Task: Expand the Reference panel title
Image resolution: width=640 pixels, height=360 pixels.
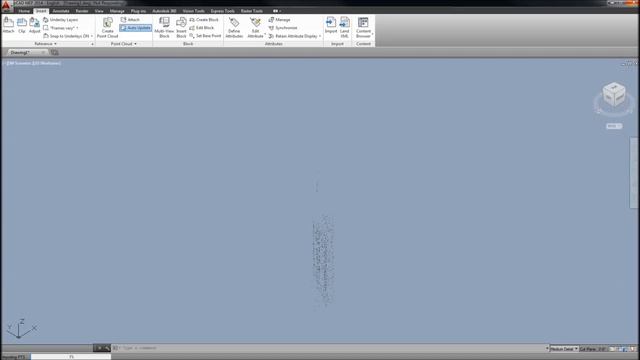Action: coord(45,44)
